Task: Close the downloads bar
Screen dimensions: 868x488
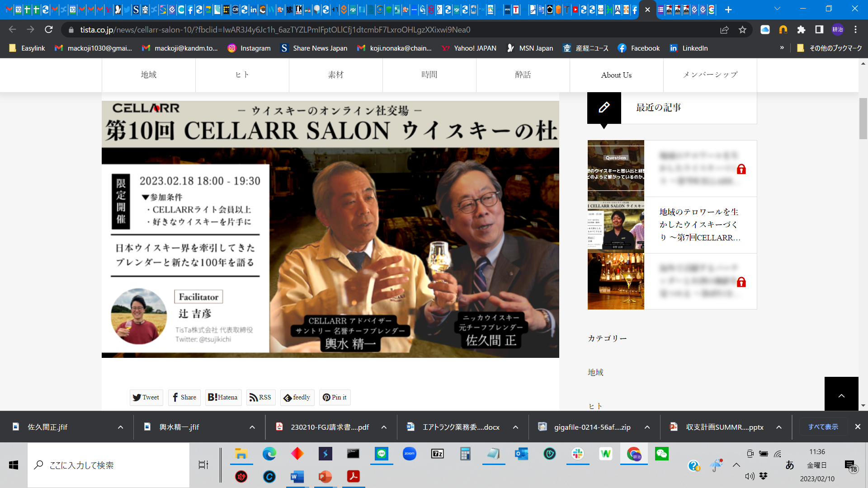Action: 858,427
